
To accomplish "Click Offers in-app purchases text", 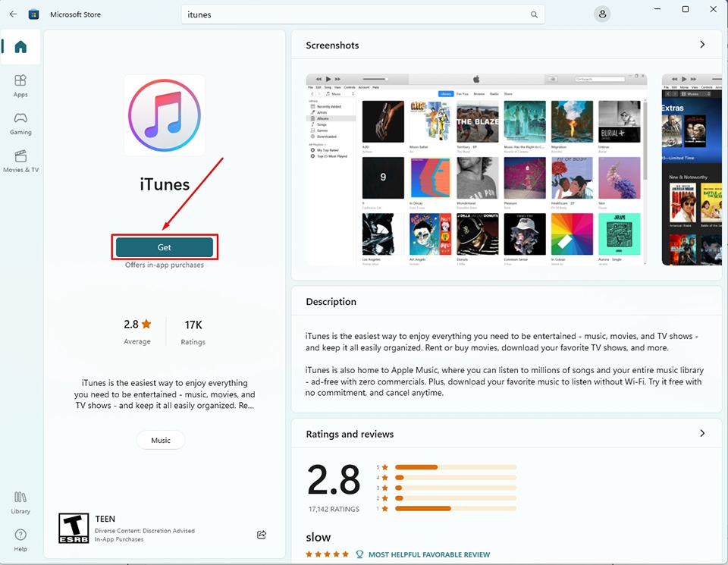I will [165, 265].
